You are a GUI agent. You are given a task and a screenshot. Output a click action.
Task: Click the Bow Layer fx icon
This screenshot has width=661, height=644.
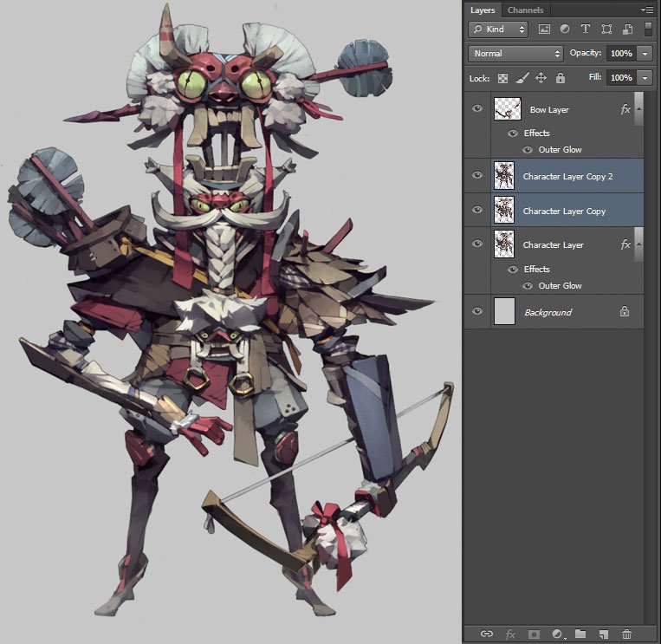[x=625, y=109]
